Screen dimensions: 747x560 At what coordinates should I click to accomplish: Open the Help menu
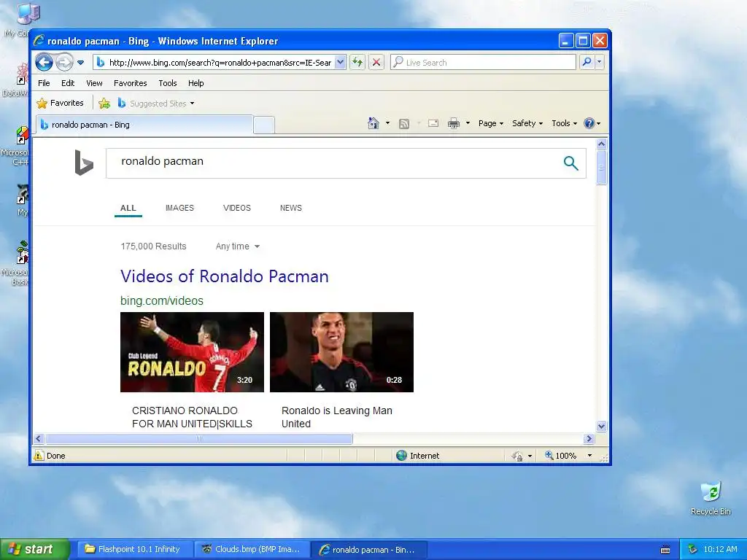pyautogui.click(x=196, y=83)
